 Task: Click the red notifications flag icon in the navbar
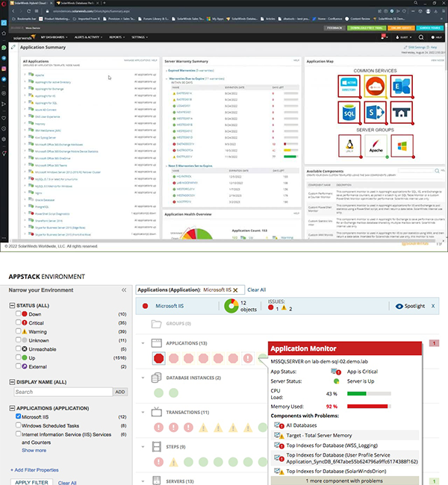coord(383,37)
